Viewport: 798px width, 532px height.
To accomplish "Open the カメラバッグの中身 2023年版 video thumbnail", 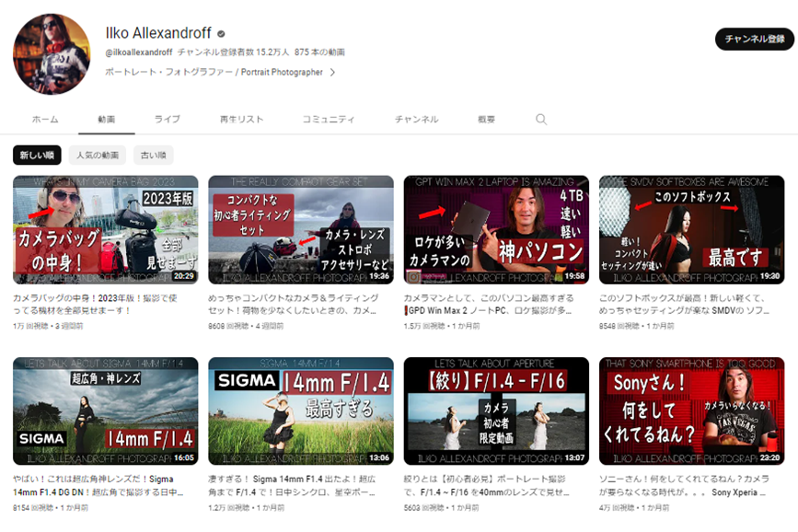I will (x=105, y=228).
